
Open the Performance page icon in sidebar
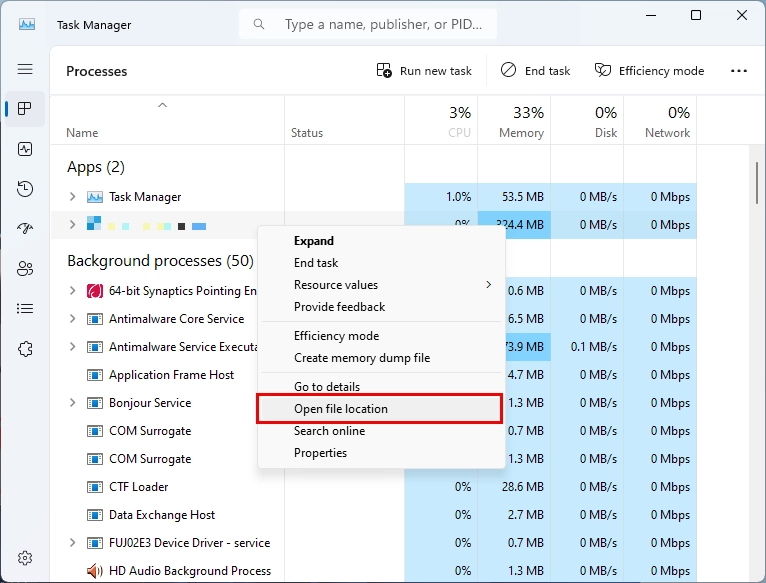25,149
